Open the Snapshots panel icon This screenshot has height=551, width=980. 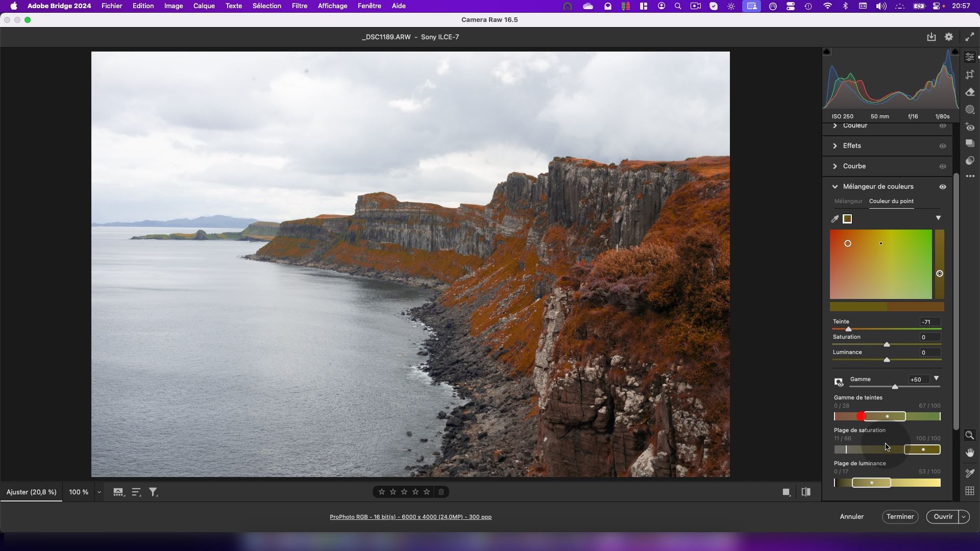pos(970,143)
